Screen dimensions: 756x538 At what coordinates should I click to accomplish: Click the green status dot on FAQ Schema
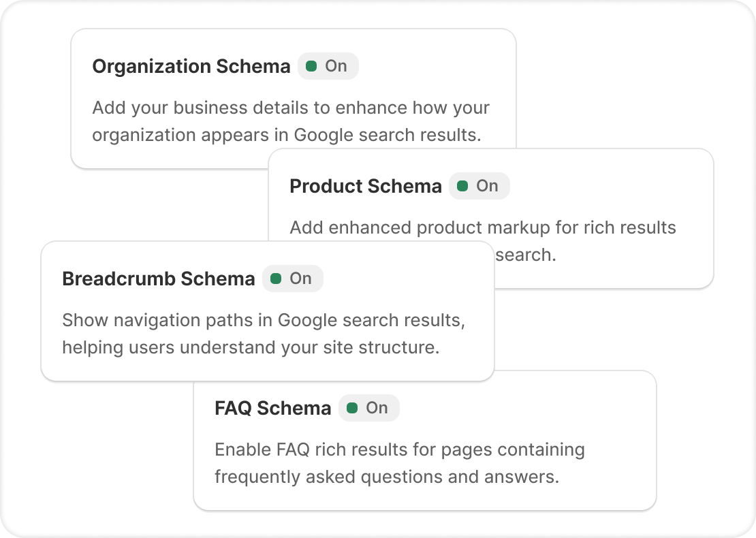coord(352,408)
